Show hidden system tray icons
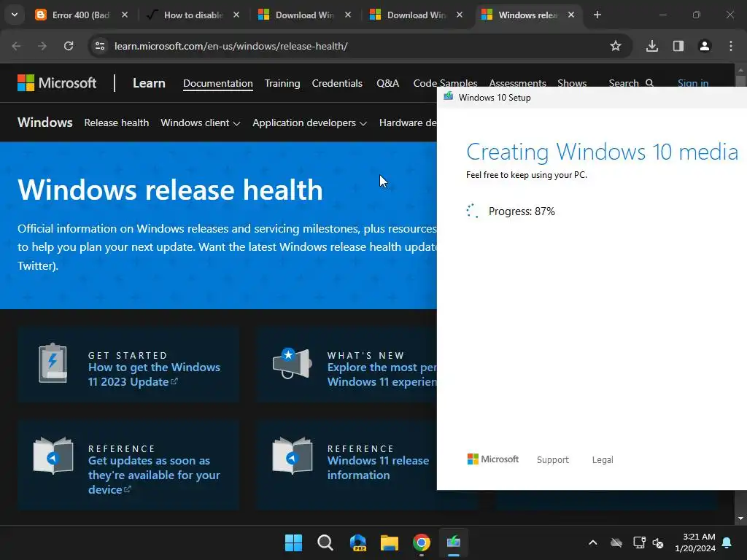Viewport: 747px width, 560px height. click(x=592, y=542)
